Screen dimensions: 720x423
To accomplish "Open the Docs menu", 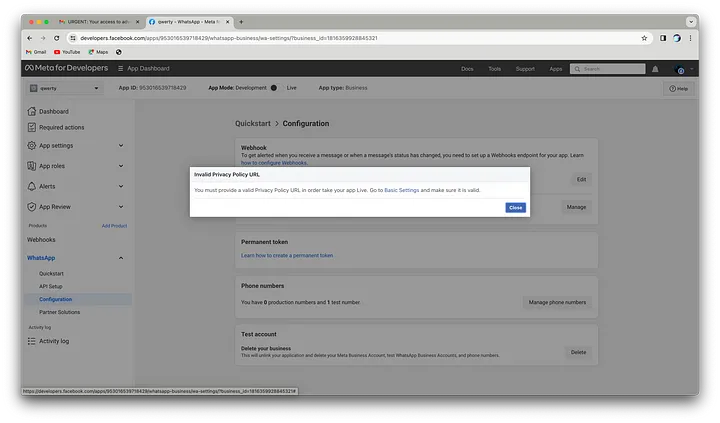I will tap(467, 69).
